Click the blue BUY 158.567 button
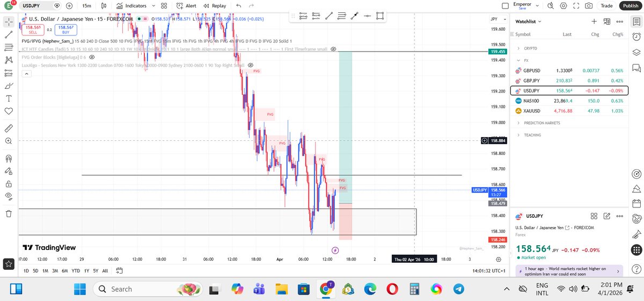This screenshot has height=301, width=644. click(x=66, y=30)
